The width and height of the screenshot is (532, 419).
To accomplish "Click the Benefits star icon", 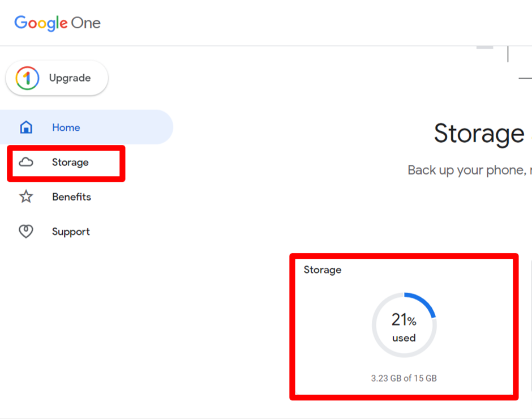I will pos(26,197).
